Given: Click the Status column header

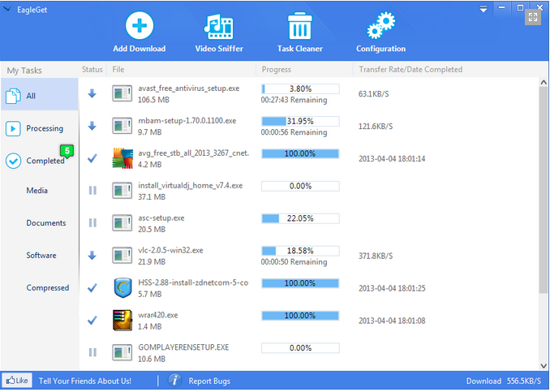Looking at the screenshot, I should pos(92,70).
